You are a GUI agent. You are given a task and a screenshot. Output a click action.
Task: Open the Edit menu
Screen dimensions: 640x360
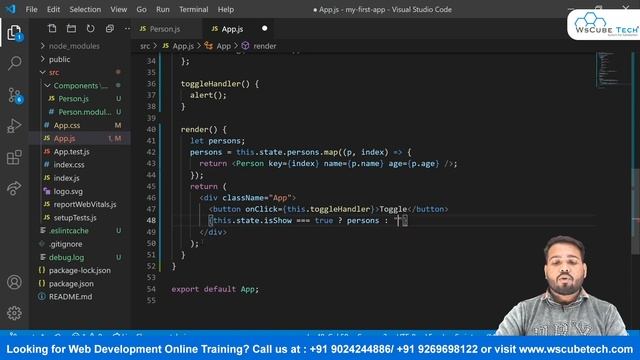(x=53, y=9)
